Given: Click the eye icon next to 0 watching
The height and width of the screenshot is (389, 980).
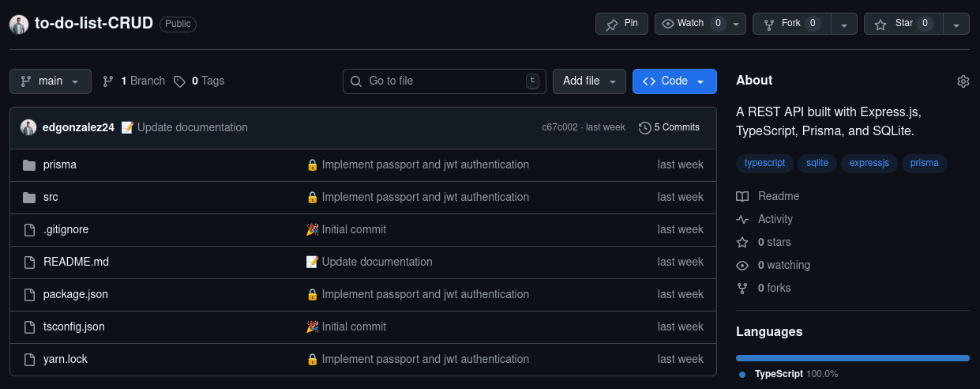Looking at the screenshot, I should (742, 265).
